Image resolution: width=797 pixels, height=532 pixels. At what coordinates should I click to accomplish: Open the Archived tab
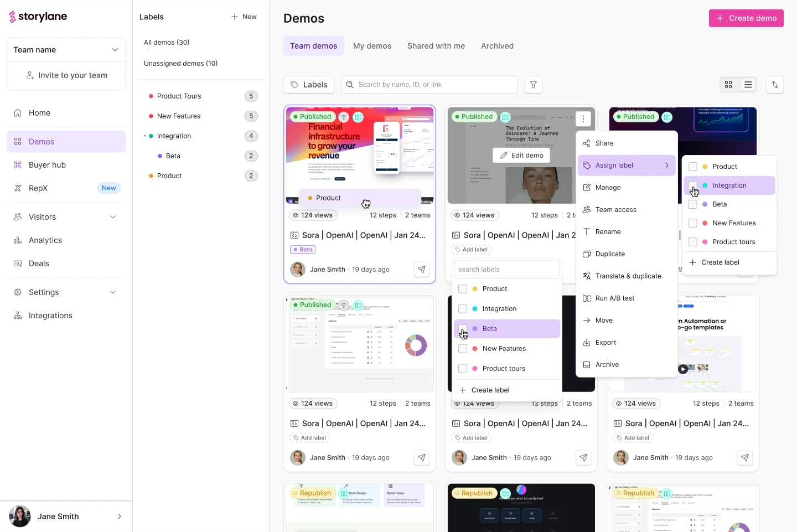(497, 46)
